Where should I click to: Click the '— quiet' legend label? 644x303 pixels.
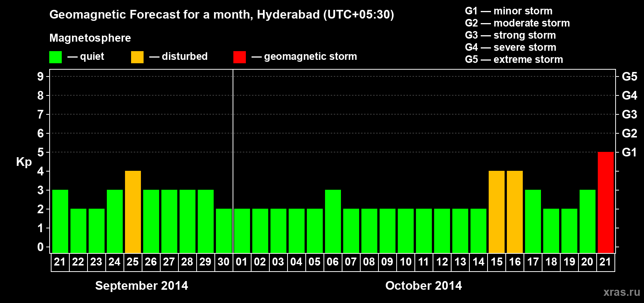point(86,56)
